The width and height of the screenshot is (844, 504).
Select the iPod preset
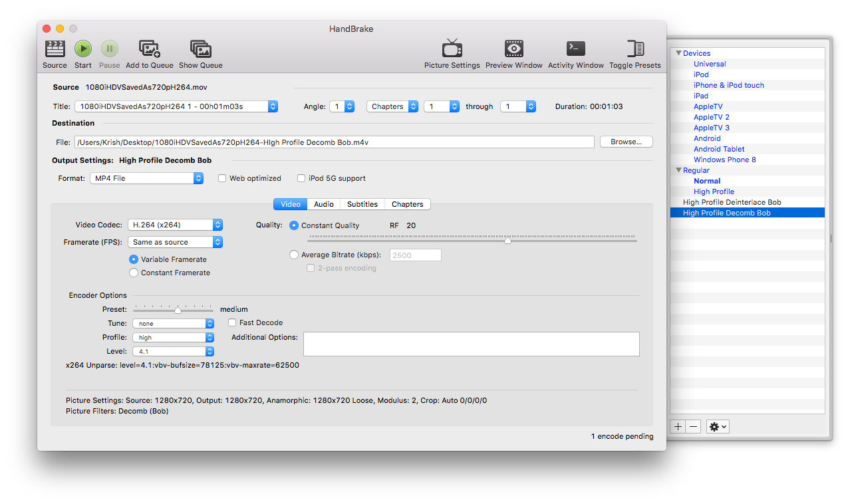click(x=701, y=74)
